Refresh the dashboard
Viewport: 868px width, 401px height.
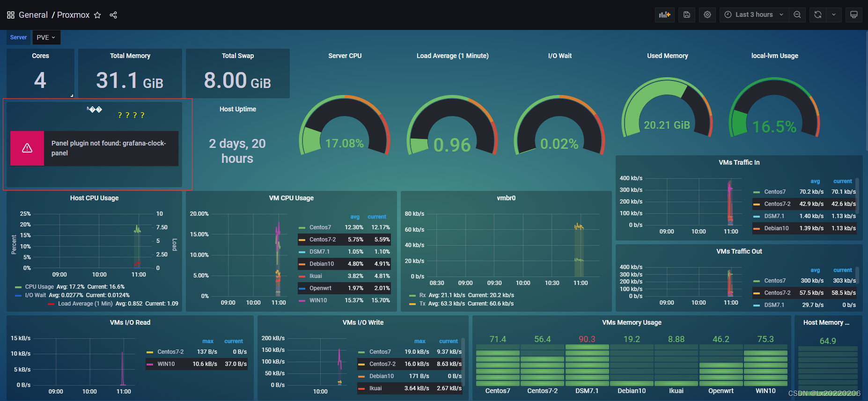click(x=818, y=15)
